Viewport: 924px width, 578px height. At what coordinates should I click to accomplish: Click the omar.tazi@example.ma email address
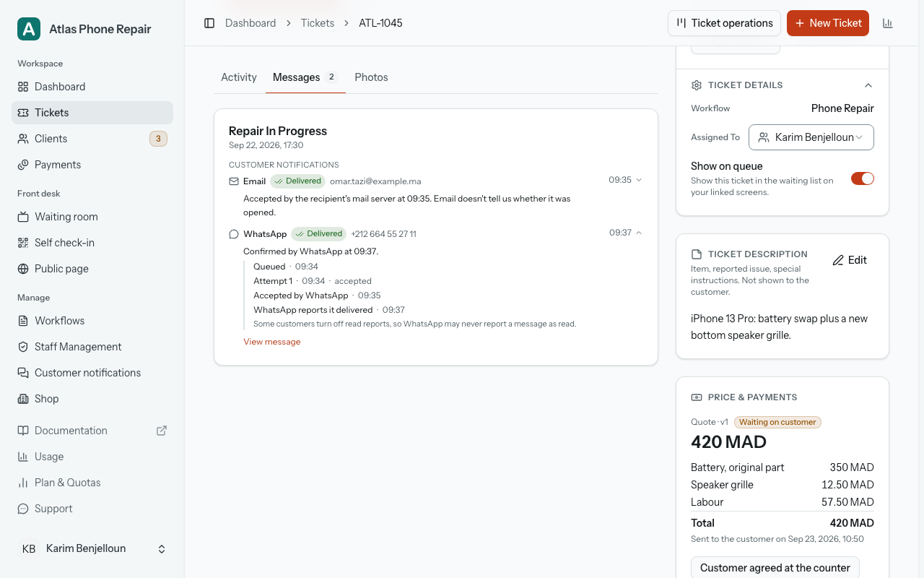pyautogui.click(x=375, y=181)
